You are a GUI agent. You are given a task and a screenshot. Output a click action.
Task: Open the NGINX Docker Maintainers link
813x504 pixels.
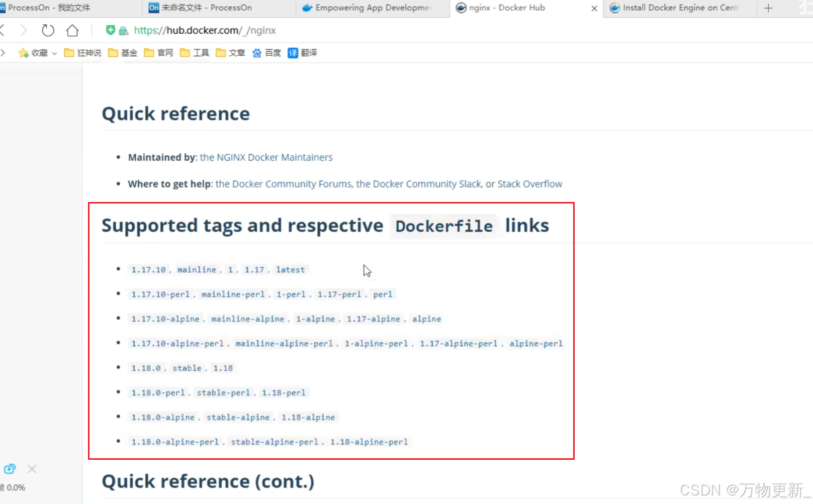pos(266,157)
